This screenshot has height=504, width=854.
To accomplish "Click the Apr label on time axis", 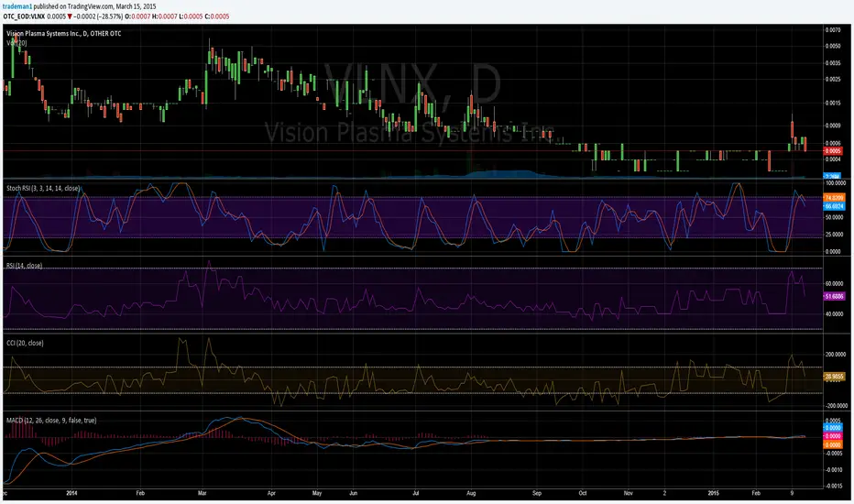I will tap(272, 493).
